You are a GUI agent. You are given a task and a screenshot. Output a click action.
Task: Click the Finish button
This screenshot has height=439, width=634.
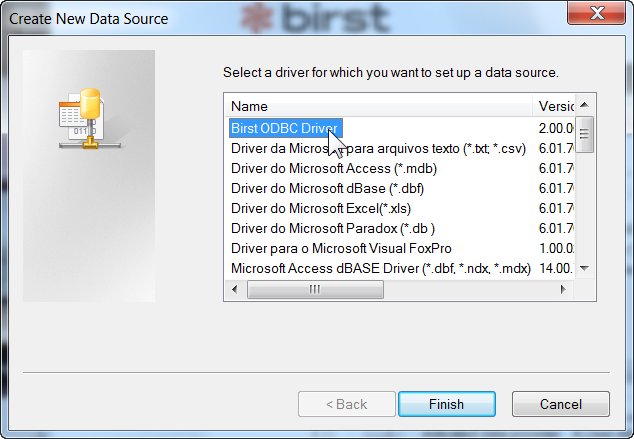point(447,404)
